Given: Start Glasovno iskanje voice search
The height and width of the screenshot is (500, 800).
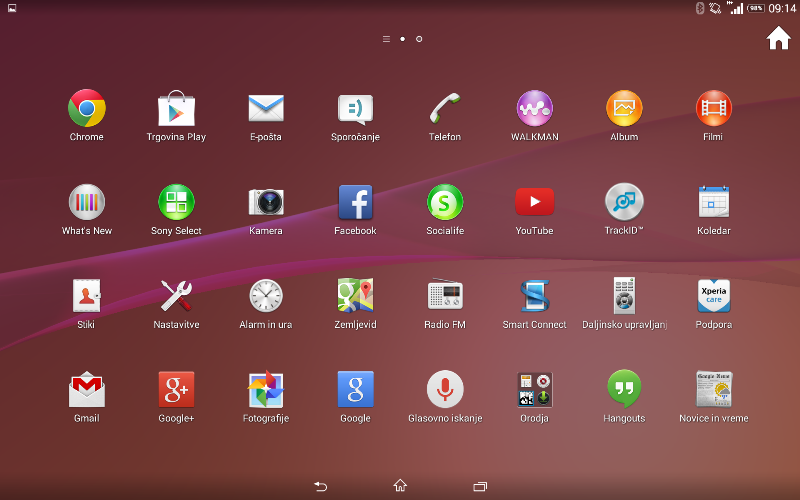Looking at the screenshot, I should 445,389.
